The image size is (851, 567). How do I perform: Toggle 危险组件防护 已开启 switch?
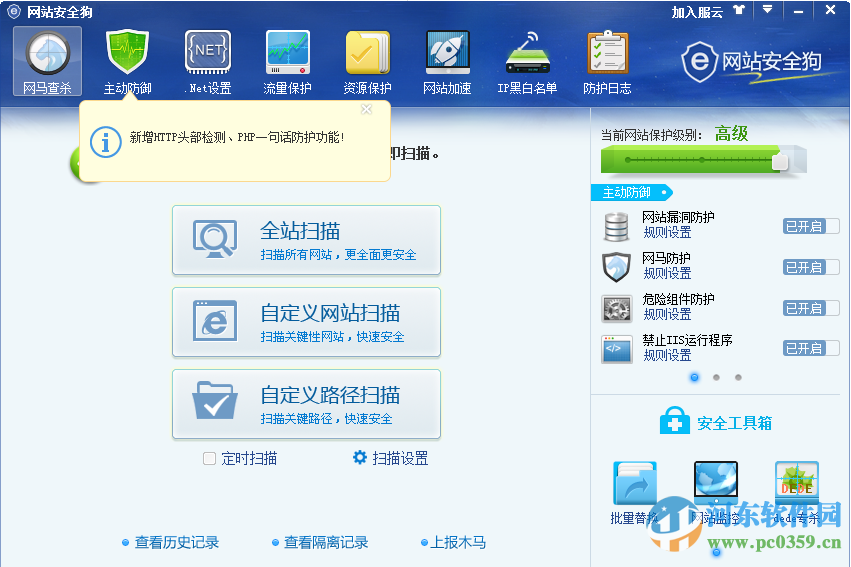click(x=811, y=308)
